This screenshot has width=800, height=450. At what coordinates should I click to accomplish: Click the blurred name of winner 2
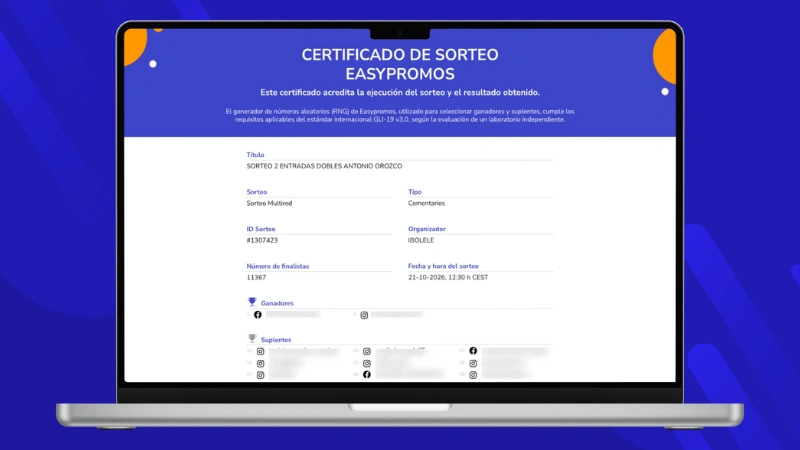coord(397,315)
